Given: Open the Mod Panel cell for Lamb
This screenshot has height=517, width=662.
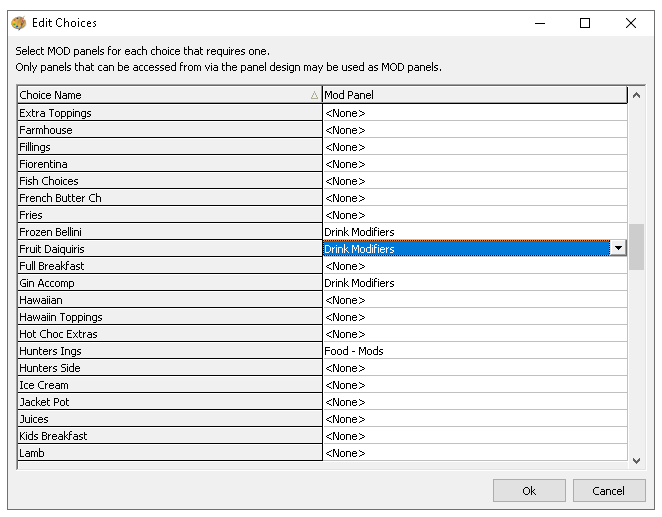Looking at the screenshot, I should [x=474, y=453].
